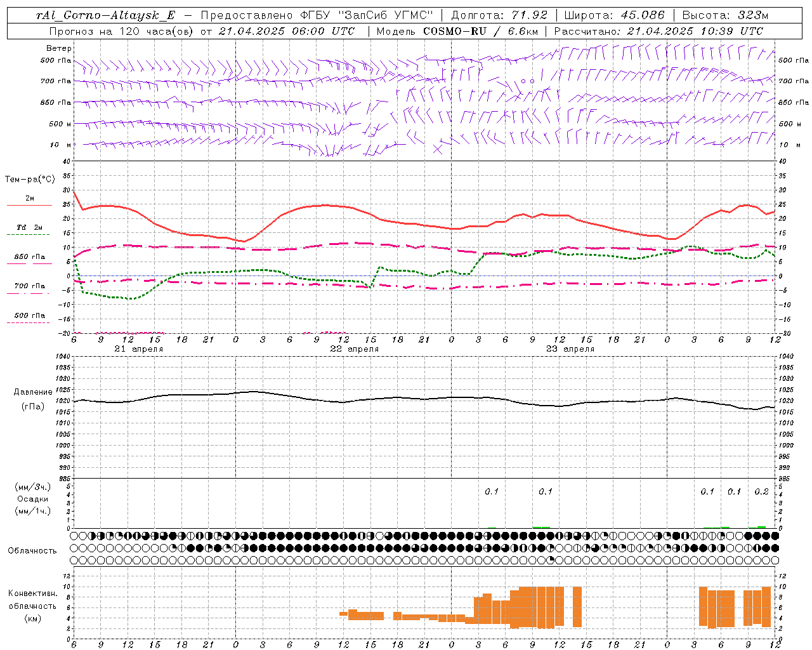The image size is (812, 650).
Task: Click the "Ветер" wind panel label
Action: [x=59, y=48]
